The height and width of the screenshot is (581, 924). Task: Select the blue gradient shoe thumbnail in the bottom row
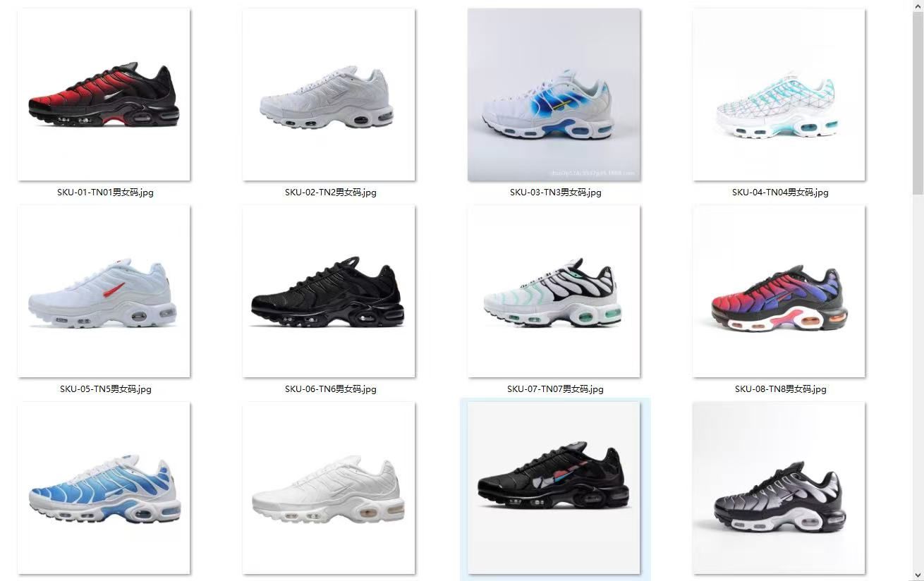104,488
